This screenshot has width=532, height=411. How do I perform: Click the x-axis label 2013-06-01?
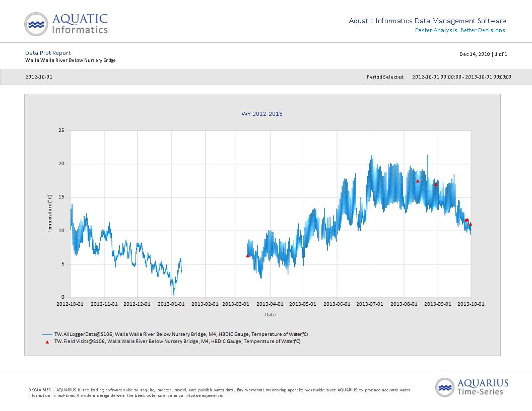pos(337,304)
